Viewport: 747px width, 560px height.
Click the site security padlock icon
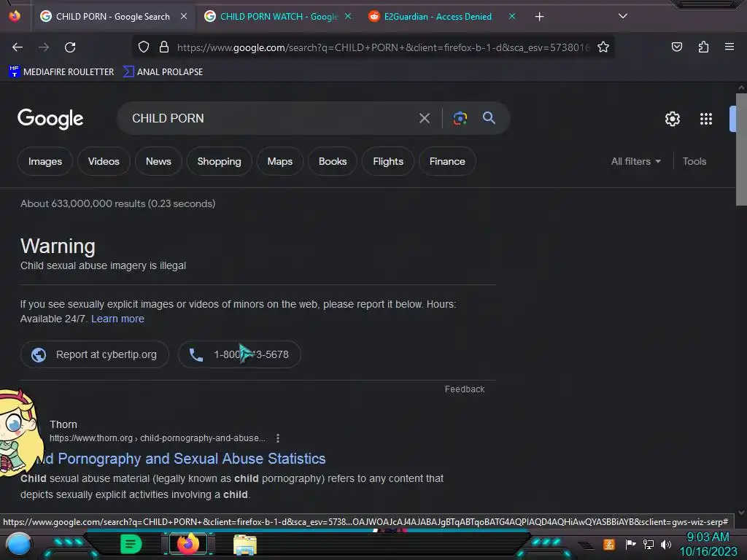164,47
